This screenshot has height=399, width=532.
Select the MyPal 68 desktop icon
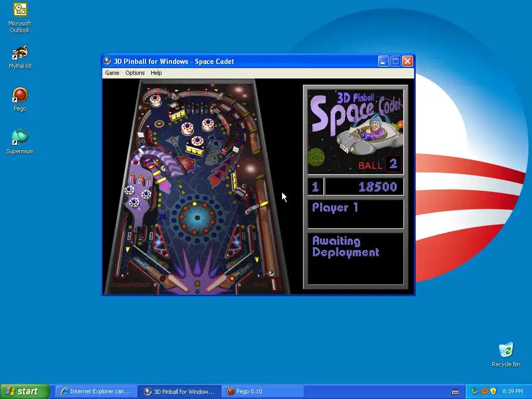click(x=20, y=57)
